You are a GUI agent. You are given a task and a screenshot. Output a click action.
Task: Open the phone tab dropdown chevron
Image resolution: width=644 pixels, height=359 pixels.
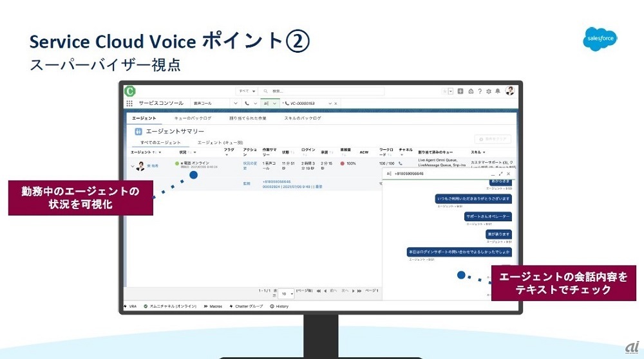[x=255, y=104]
